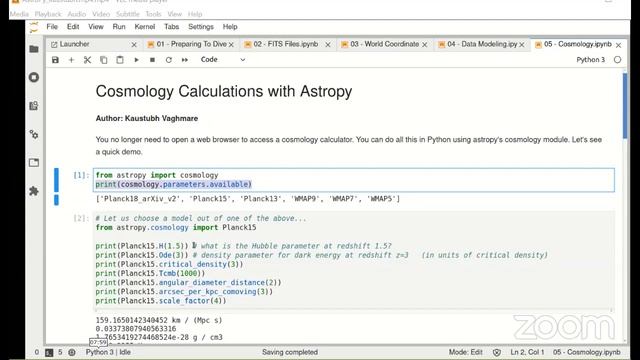Viewport: 640px width, 360px height.
Task: Click the terminal icon in status bar
Action: coord(49,352)
